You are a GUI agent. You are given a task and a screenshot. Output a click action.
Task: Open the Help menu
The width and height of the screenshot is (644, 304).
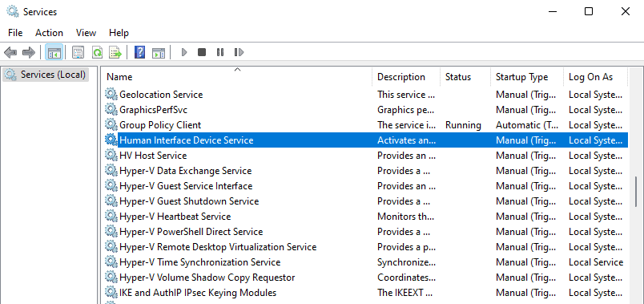(x=119, y=33)
